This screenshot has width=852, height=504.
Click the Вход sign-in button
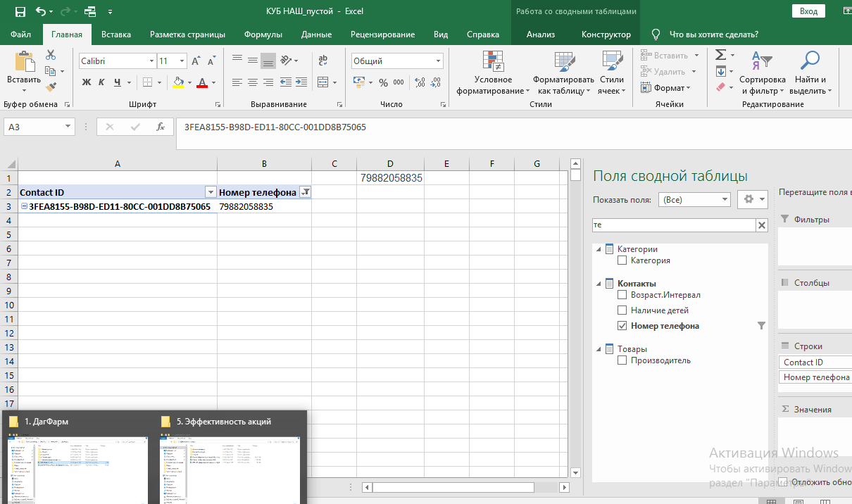point(808,11)
